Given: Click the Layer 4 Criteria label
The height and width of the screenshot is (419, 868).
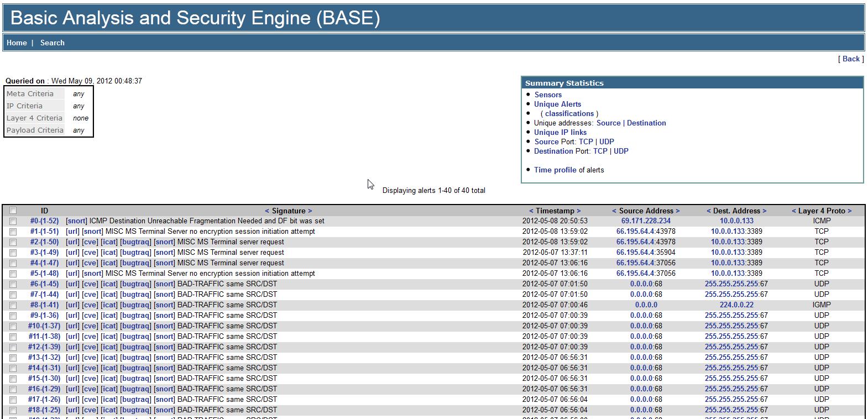Looking at the screenshot, I should tap(34, 118).
